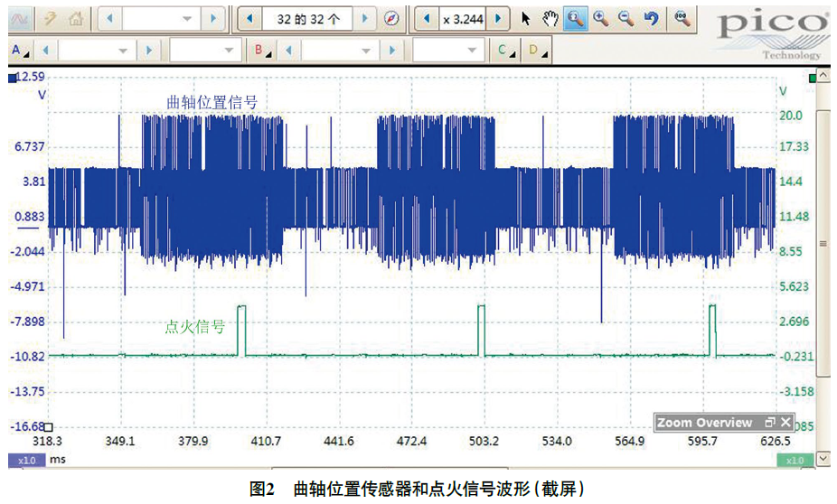
Task: Click the 20.0 right axis value
Action: pos(791,116)
